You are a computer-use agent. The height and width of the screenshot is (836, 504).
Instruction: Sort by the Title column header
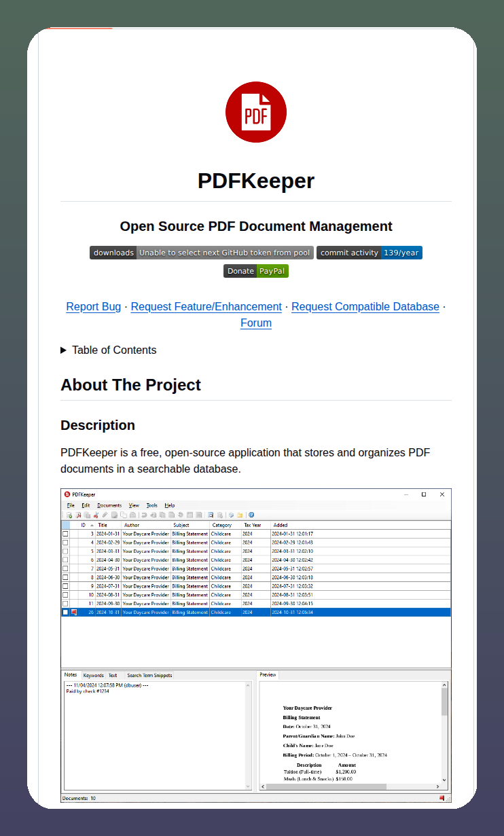coord(108,525)
